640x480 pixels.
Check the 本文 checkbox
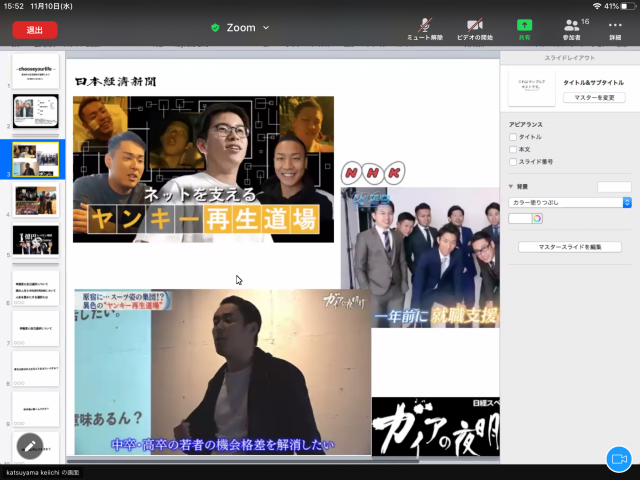(x=513, y=149)
